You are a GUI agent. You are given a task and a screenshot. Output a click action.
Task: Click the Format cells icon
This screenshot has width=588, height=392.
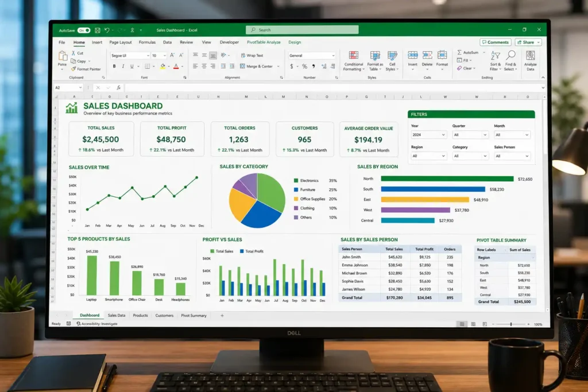coord(442,56)
